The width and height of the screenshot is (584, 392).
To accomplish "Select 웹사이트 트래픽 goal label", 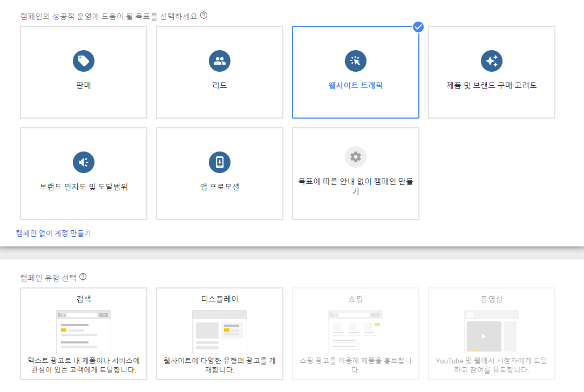I will [356, 85].
